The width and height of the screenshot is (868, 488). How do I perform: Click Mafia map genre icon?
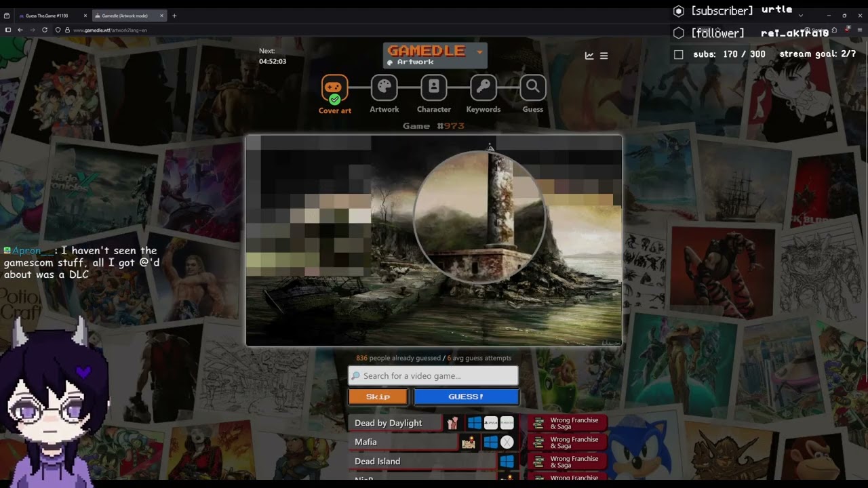point(468,443)
